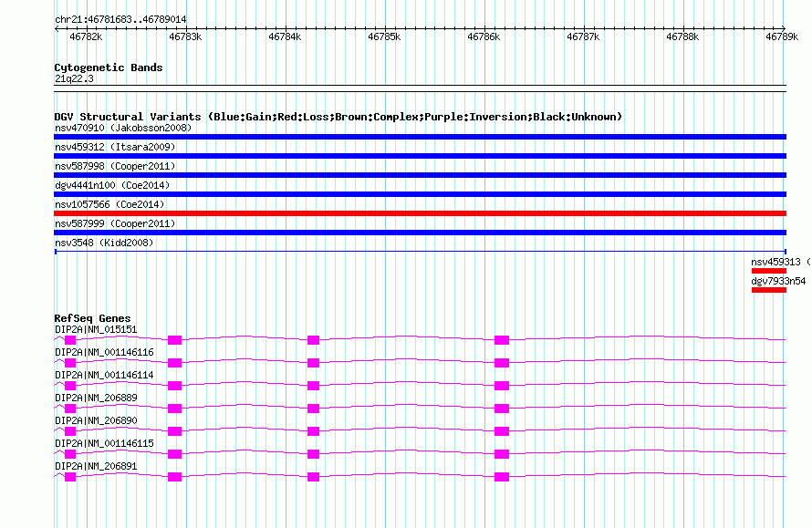Click the 21q22.3 band label
The width and height of the screenshot is (812, 528).
[x=74, y=78]
